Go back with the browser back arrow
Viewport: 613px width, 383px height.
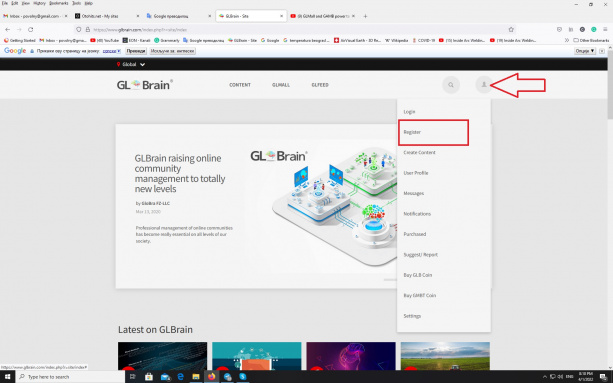(x=7, y=29)
